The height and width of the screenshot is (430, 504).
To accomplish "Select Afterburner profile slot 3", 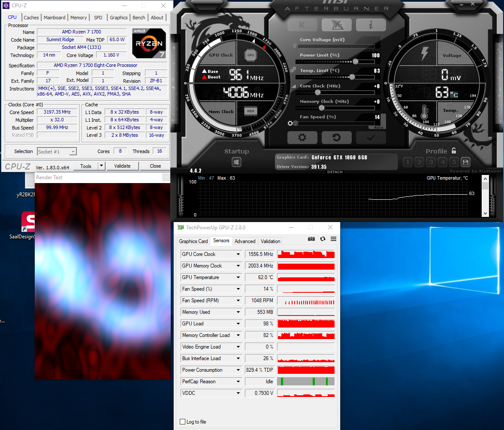I will coord(431,162).
